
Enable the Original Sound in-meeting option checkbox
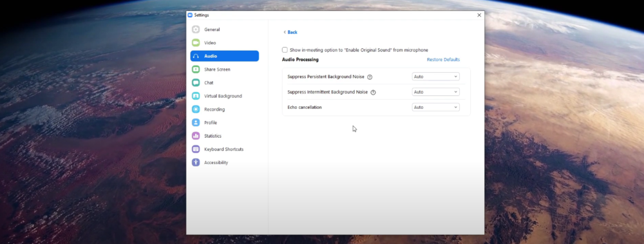285,50
